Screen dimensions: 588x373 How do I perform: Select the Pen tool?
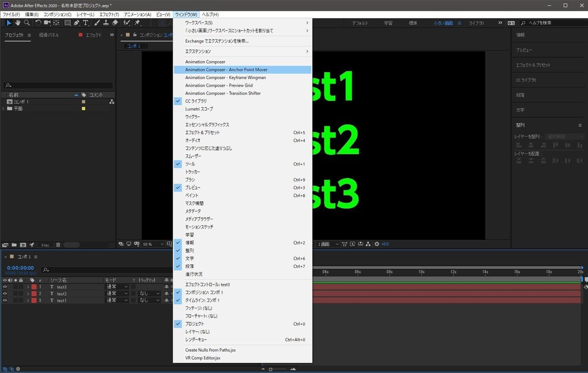pyautogui.click(x=77, y=22)
